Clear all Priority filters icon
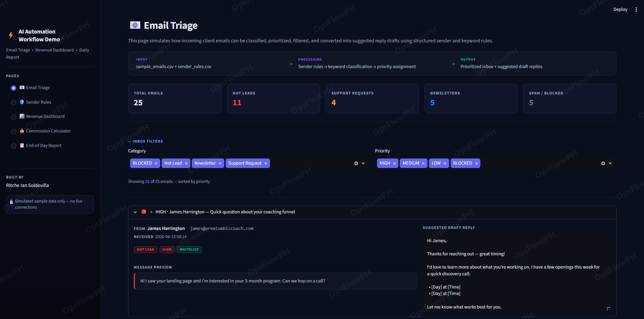The image size is (644, 319). [603, 163]
